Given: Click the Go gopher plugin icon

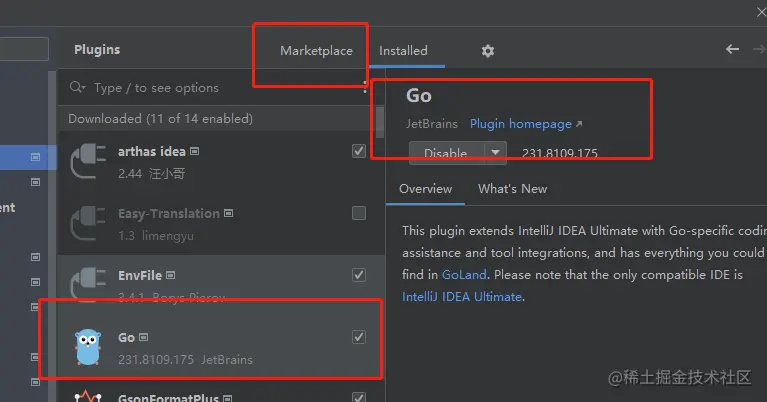Looking at the screenshot, I should (x=90, y=348).
